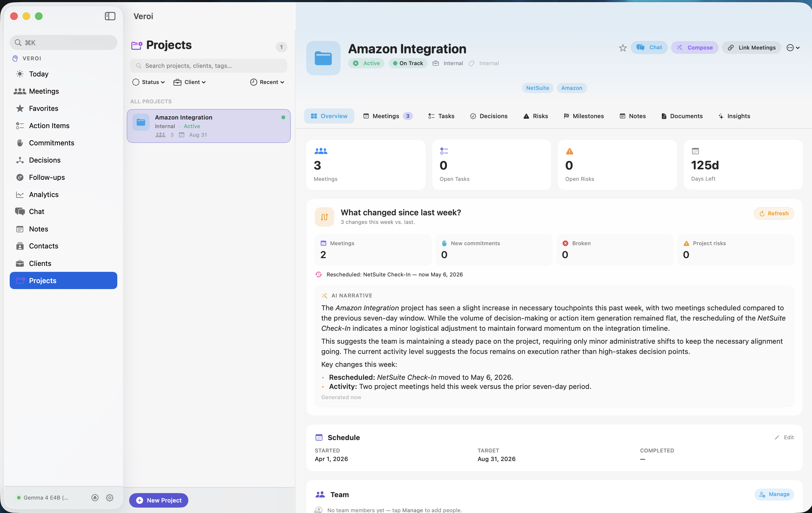This screenshot has width=812, height=513.
Task: Refresh the weekly changes summary
Action: [774, 213]
